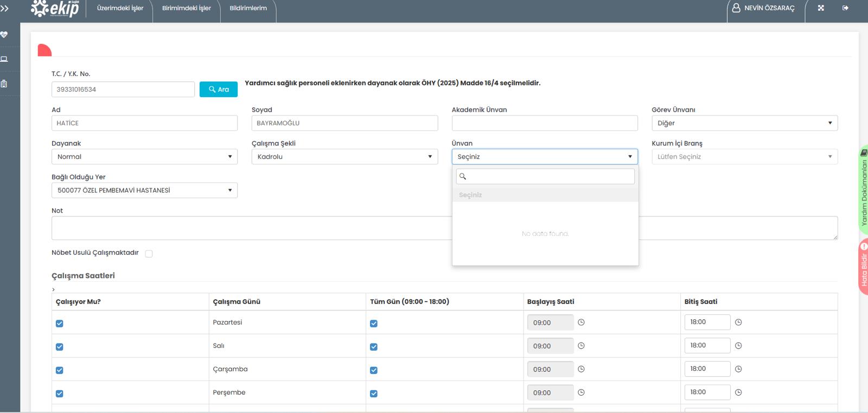Toggle Tüm Gün checkbox for Pazartesi
The width and height of the screenshot is (868, 413).
click(374, 324)
